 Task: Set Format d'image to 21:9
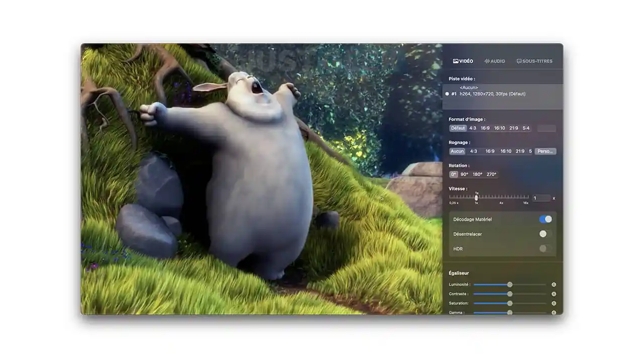[x=514, y=128]
